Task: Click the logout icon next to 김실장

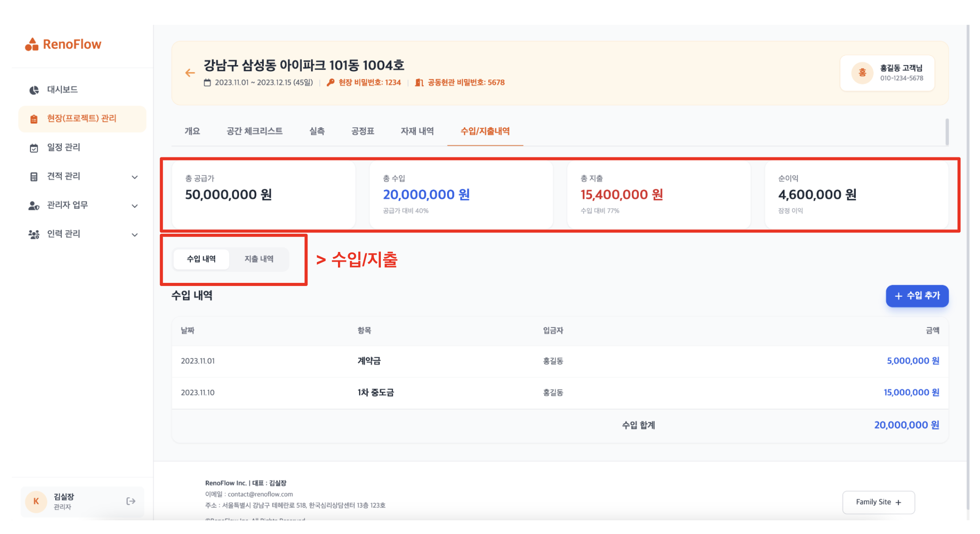Action: pos(131,501)
